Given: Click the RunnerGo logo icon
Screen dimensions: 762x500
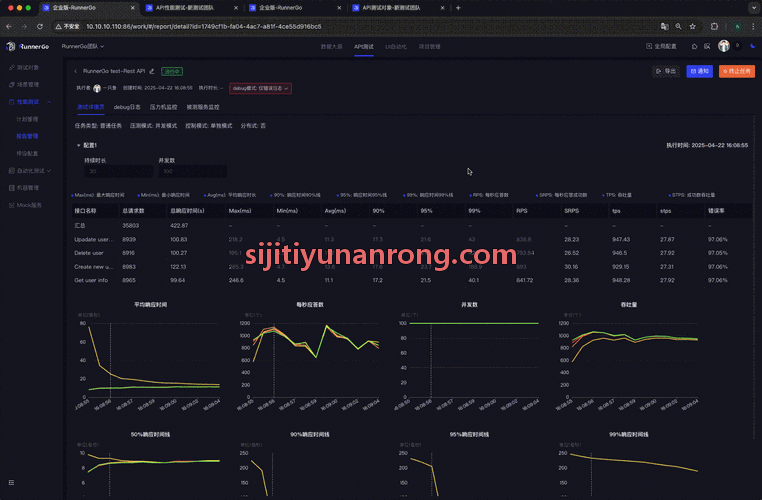Looking at the screenshot, I should (11, 47).
